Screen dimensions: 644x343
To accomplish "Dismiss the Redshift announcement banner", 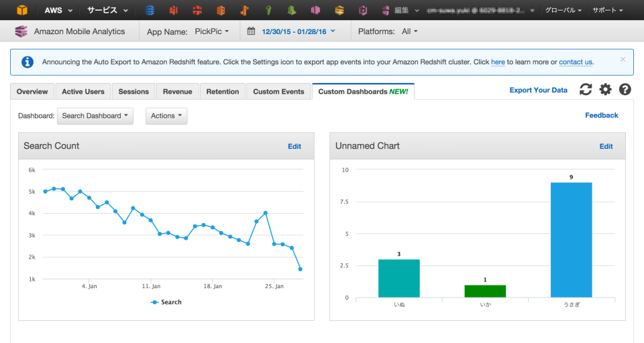I will [623, 60].
